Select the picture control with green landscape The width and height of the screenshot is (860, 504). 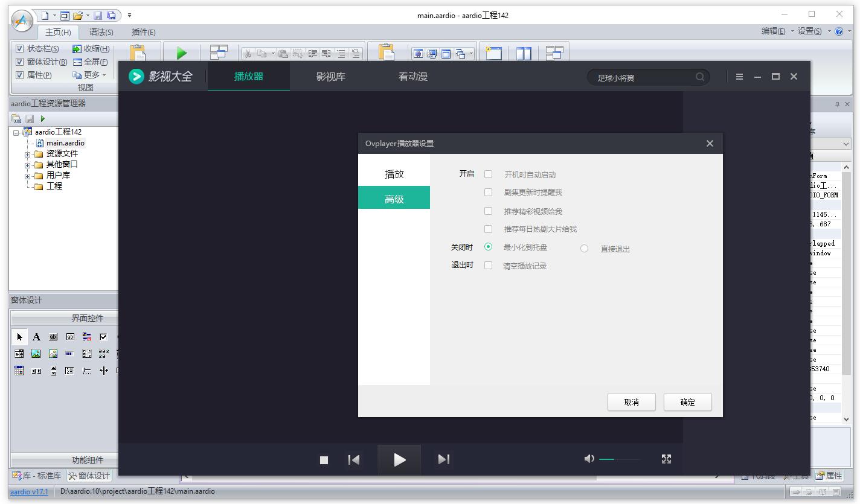(36, 354)
